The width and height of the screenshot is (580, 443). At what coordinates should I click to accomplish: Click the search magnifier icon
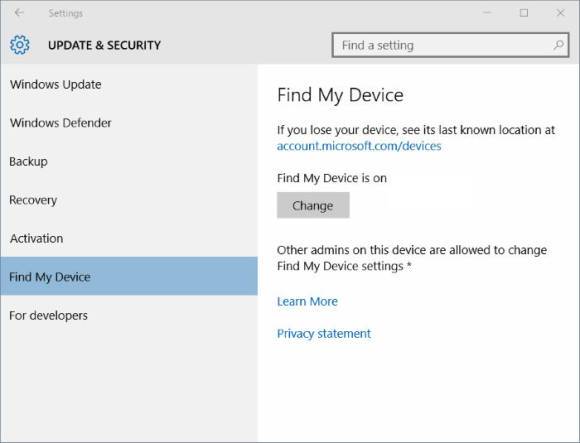point(559,45)
